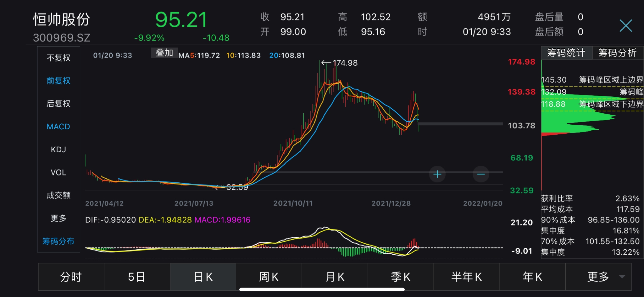Switch to 周K weekly candlestick view
The image size is (644, 297).
pos(269,277)
